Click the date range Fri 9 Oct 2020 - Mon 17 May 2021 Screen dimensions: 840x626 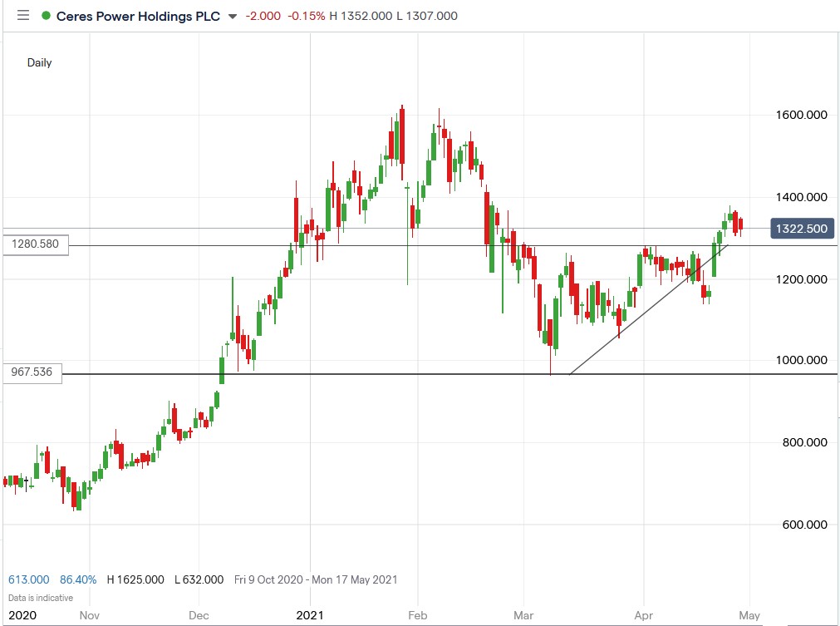click(316, 580)
